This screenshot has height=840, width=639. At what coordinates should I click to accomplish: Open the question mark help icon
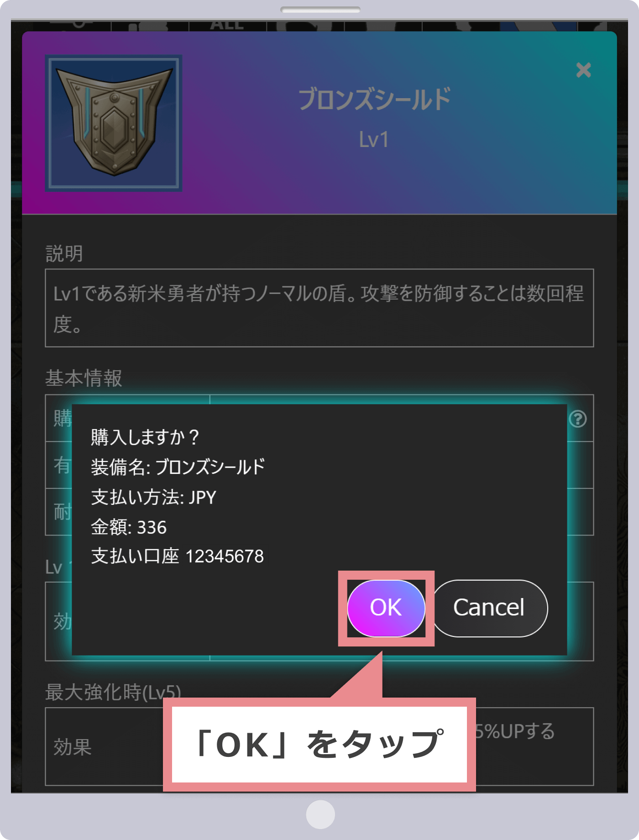578,419
